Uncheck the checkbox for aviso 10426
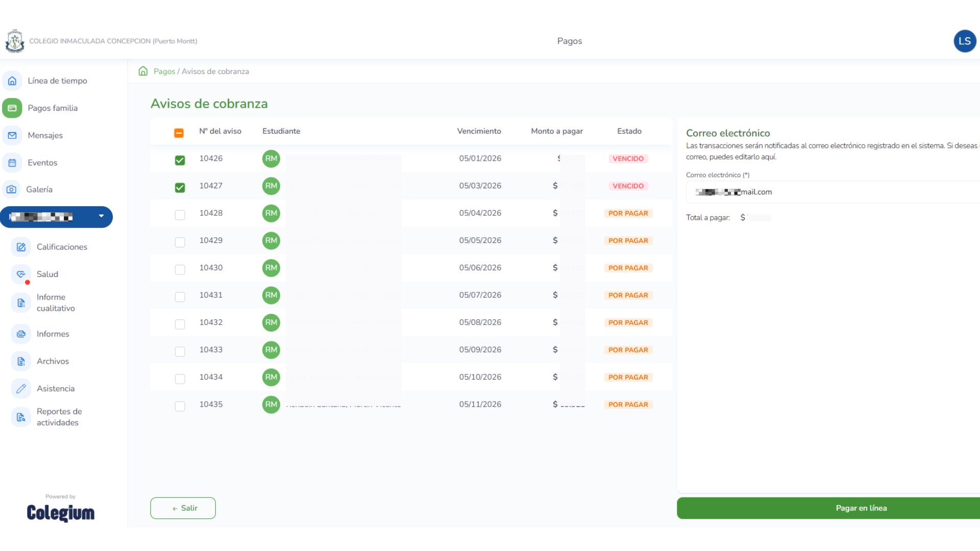Screen dimensions: 980x551 click(x=180, y=160)
